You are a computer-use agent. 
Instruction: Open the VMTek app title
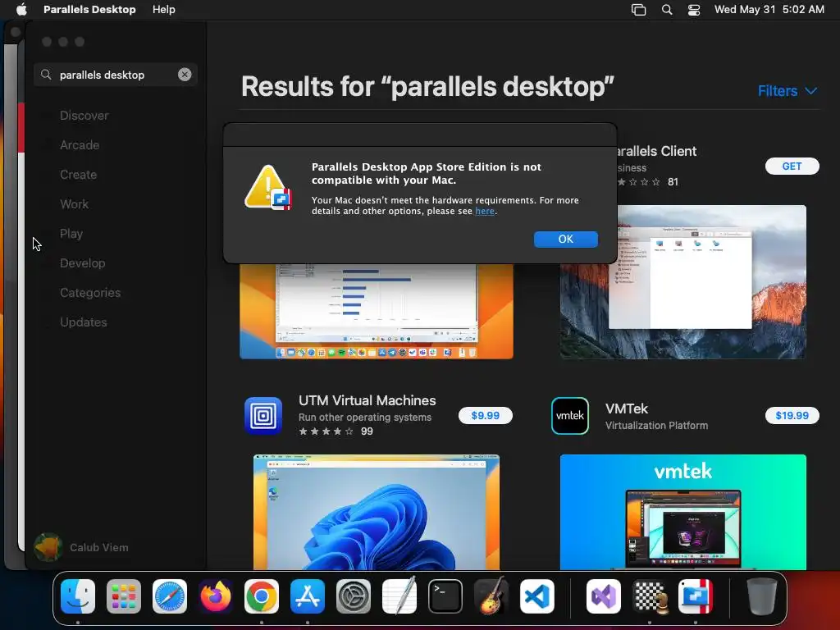coord(626,409)
